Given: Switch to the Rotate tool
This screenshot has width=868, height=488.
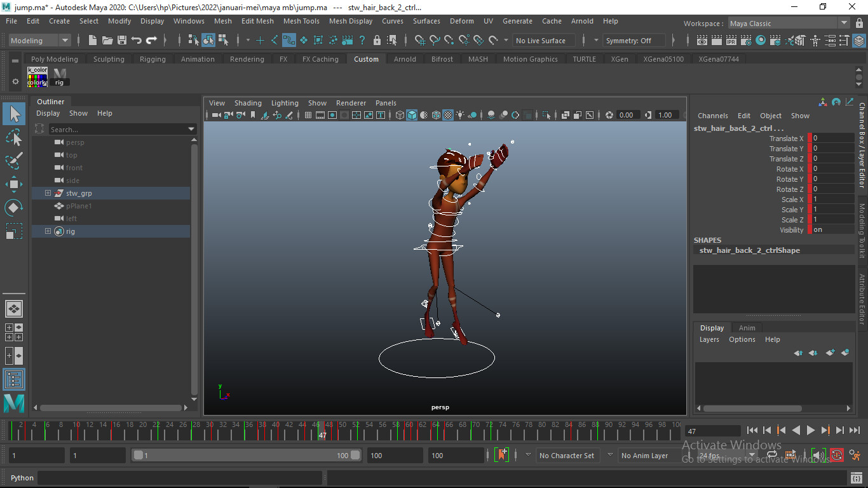Looking at the screenshot, I should [x=14, y=208].
